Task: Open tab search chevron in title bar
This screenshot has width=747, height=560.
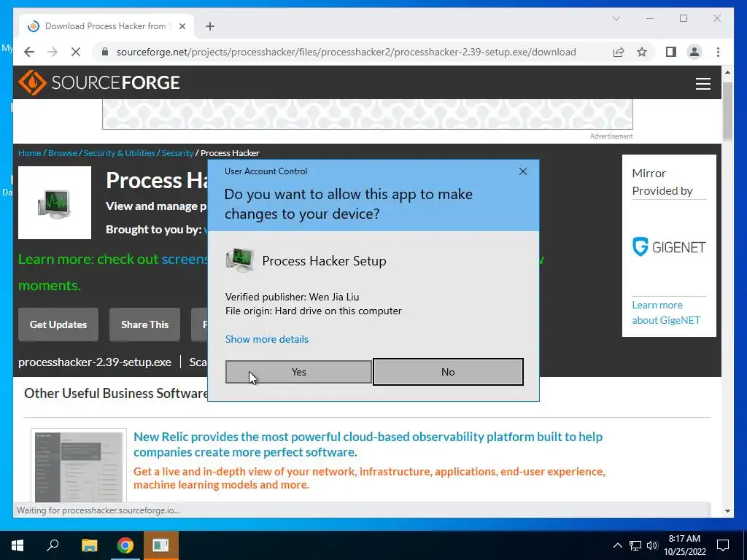Action: 616,18
